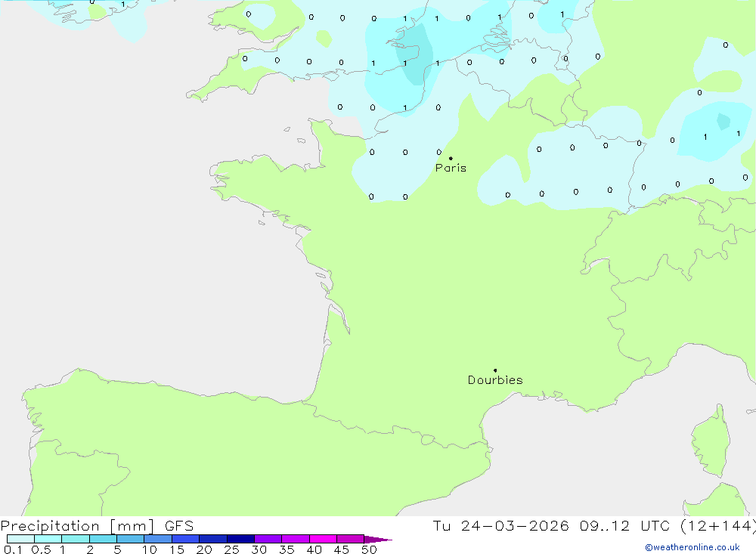Pick the 25–30 mm navy legend swatch

(240, 539)
